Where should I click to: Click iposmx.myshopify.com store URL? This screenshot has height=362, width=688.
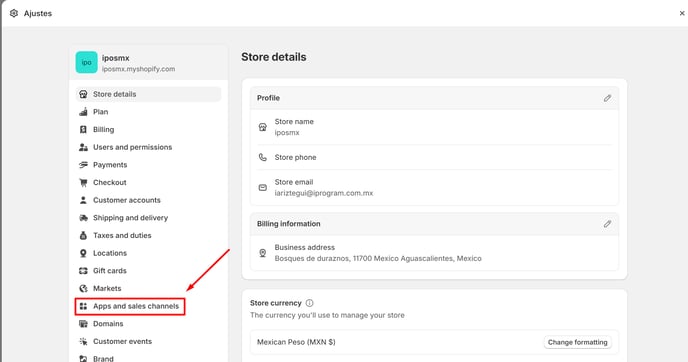click(138, 69)
